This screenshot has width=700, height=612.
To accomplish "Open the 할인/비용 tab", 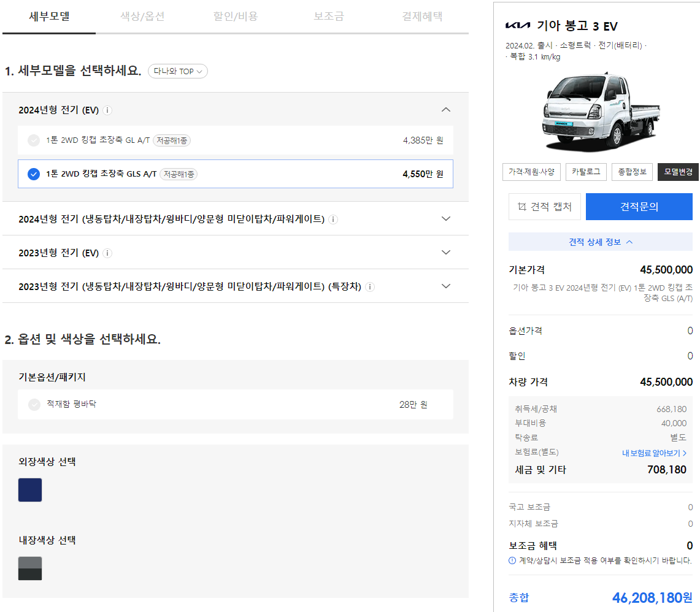I will (x=236, y=17).
